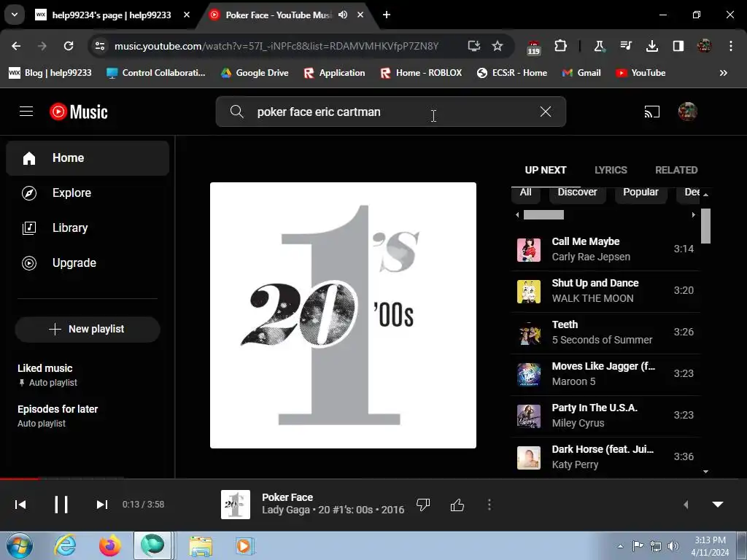Show more bookmarks with chevron
The image size is (747, 560).
(724, 73)
